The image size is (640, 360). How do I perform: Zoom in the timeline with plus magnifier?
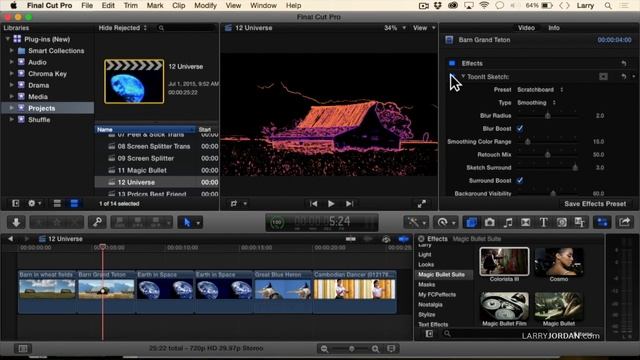(x=376, y=349)
